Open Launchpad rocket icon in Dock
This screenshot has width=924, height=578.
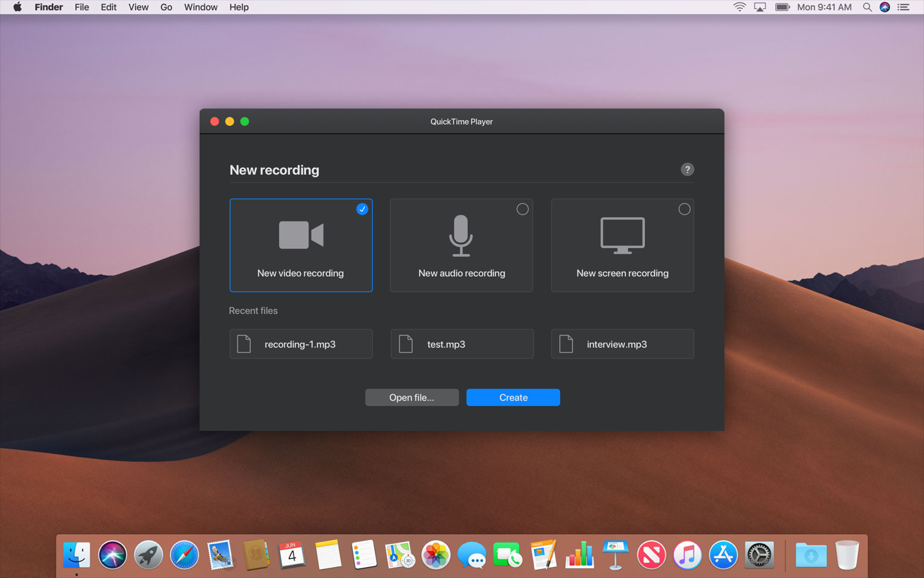(148, 555)
